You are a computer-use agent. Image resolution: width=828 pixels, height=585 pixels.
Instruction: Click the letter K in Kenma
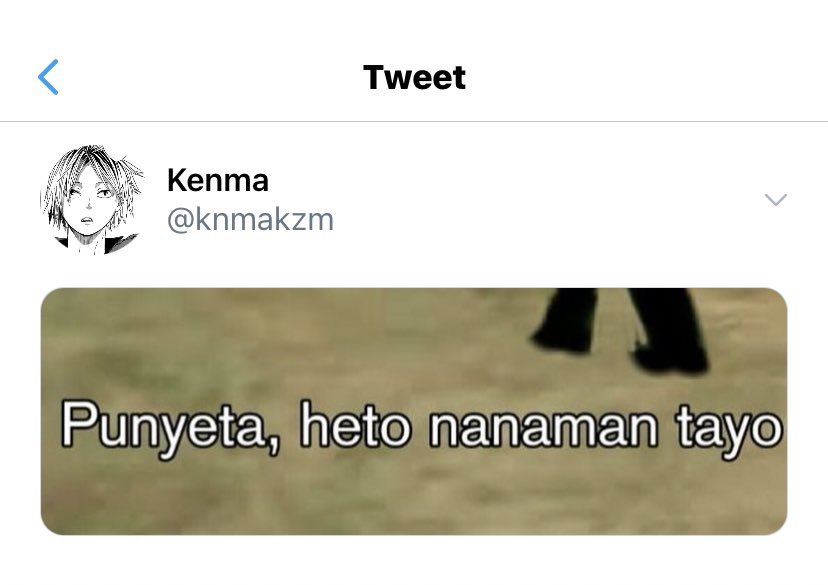[177, 180]
